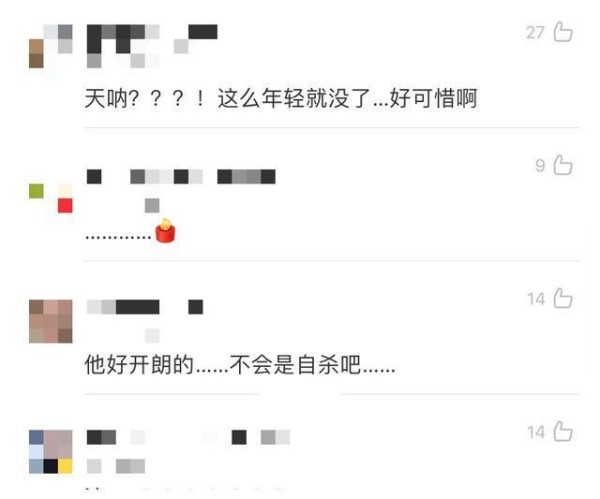Open avatar beside the candle emoji comment
Viewport: 600px width, 499px height.
[x=51, y=198]
